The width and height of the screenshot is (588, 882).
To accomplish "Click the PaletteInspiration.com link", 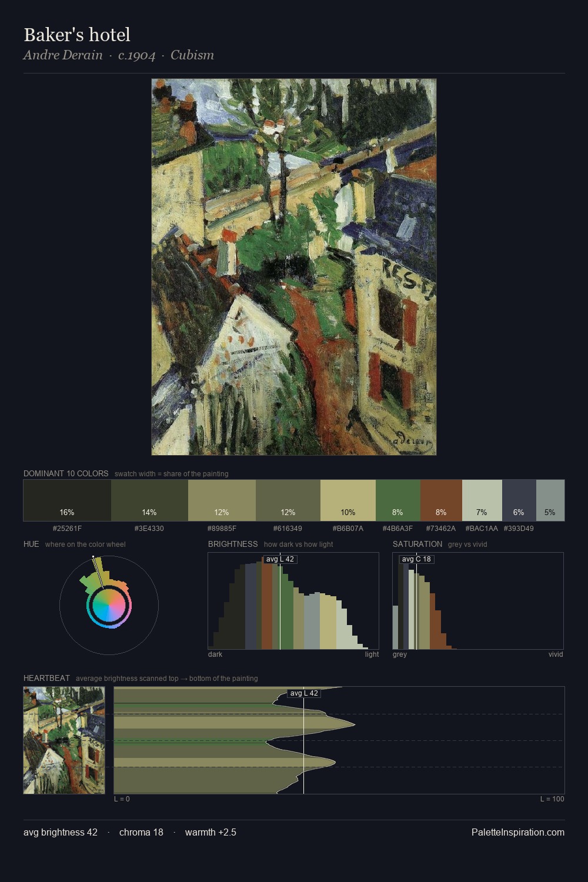I will tap(518, 832).
